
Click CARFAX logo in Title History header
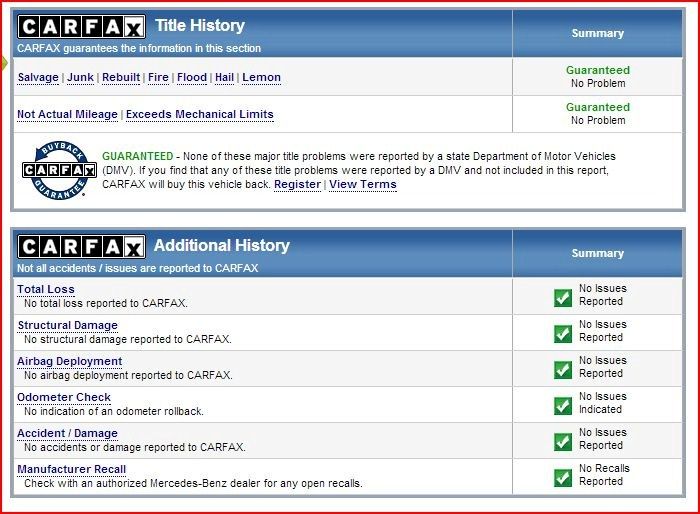click(x=81, y=27)
